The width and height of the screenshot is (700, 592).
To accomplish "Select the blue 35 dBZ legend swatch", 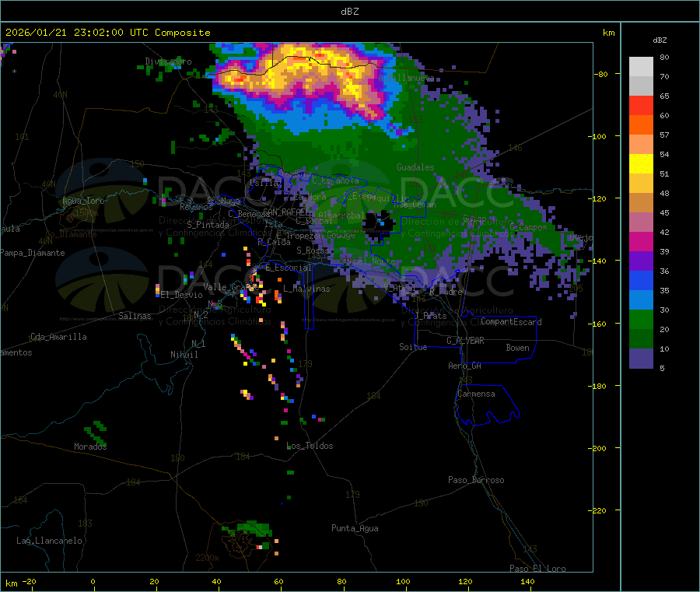I will [x=641, y=280].
